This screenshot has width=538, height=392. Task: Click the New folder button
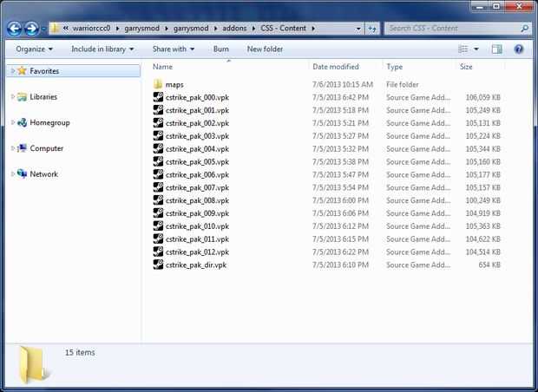[x=265, y=49]
